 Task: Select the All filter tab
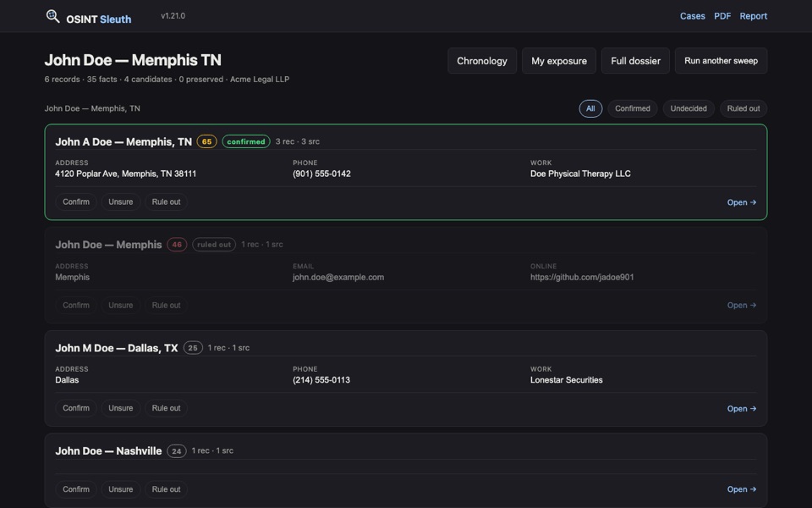click(x=590, y=108)
